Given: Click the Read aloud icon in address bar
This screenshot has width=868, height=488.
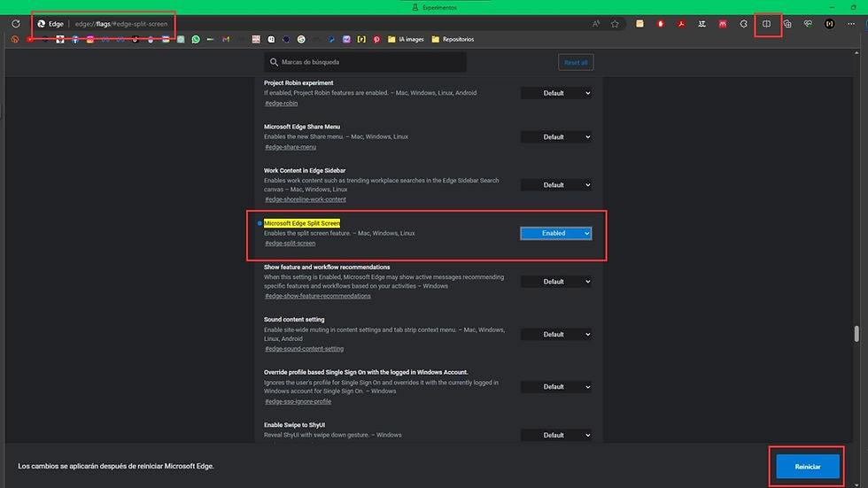Looking at the screenshot, I should (595, 24).
